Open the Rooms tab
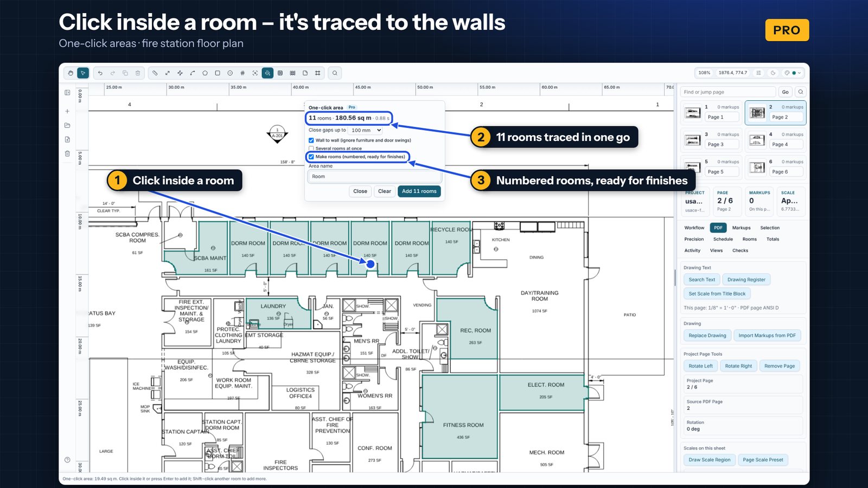Viewport: 868px width, 488px height. (x=749, y=239)
